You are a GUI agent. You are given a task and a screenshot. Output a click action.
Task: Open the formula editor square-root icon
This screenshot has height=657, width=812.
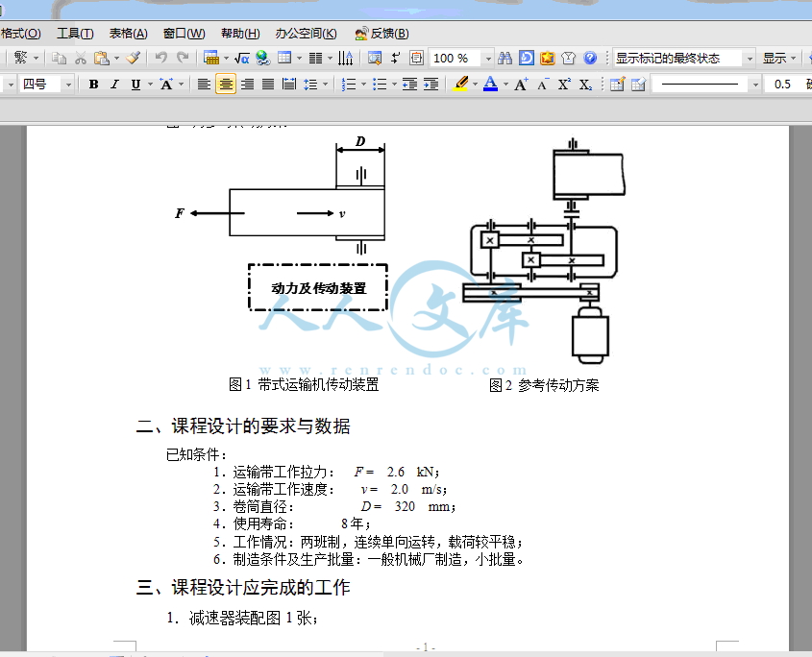tap(242, 58)
